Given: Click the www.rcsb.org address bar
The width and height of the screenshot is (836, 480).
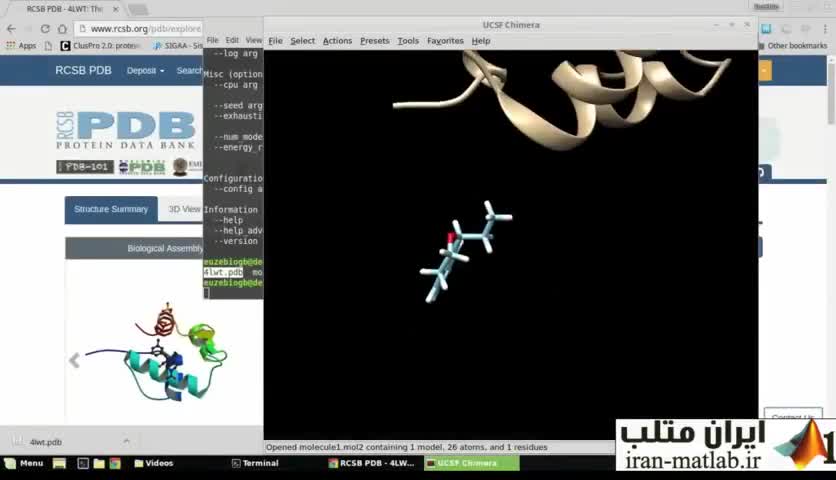Looking at the screenshot, I should 140,29.
